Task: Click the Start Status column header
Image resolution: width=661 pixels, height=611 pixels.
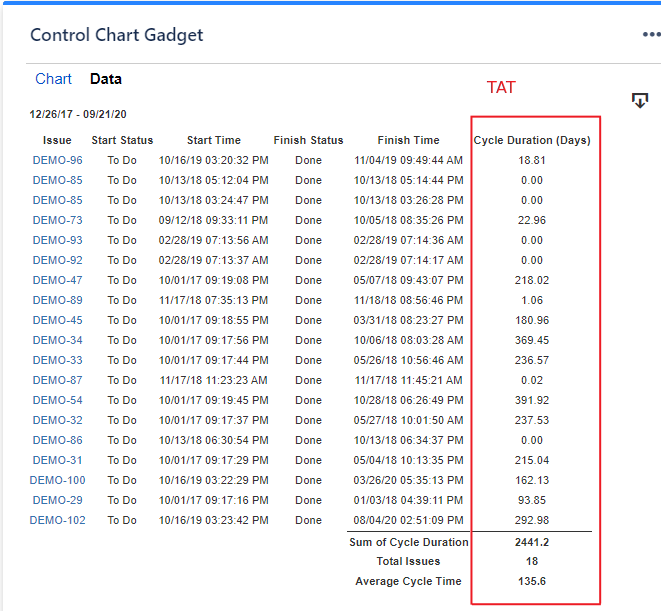Action: [122, 140]
